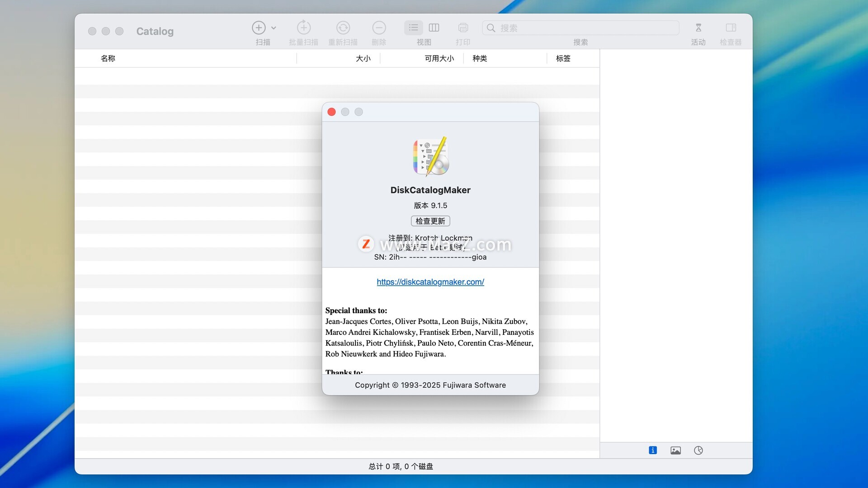868x488 pixels.
Task: Click the status bar total items text
Action: 401,466
